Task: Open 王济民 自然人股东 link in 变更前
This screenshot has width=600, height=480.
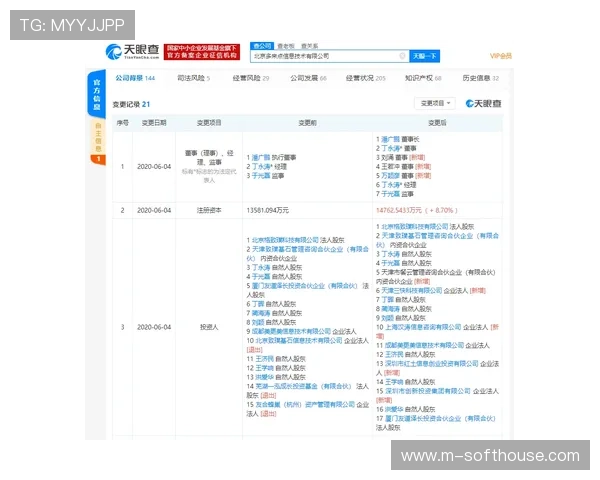Action: (264, 359)
